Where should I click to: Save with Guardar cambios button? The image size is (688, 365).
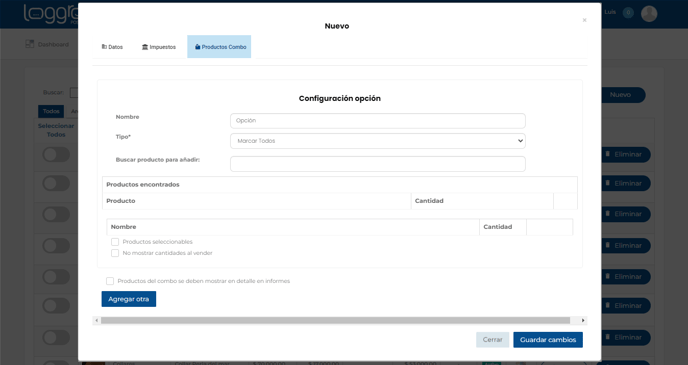pyautogui.click(x=548, y=340)
